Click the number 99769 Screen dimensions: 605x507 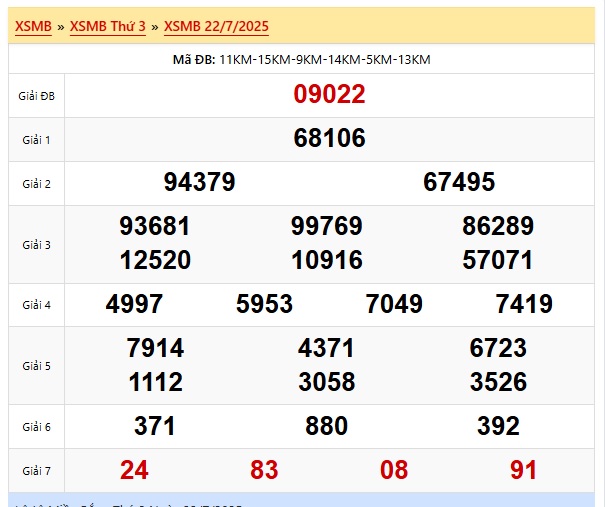click(326, 226)
